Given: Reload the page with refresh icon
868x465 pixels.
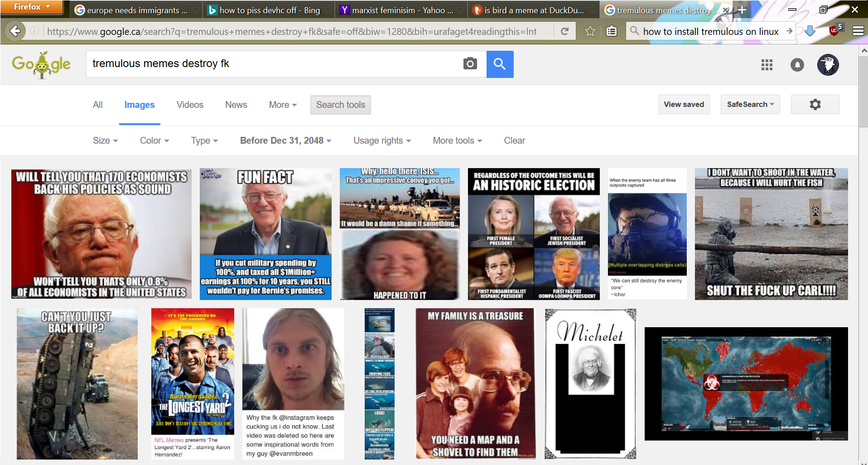Looking at the screenshot, I should tap(564, 31).
